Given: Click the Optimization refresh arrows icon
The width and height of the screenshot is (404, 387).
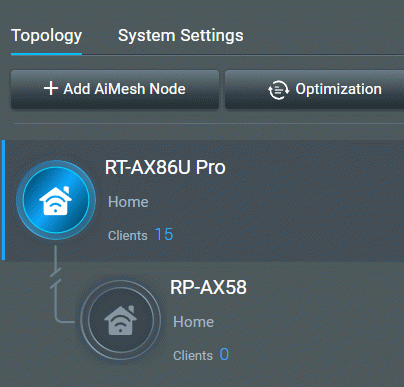Looking at the screenshot, I should click(x=278, y=90).
